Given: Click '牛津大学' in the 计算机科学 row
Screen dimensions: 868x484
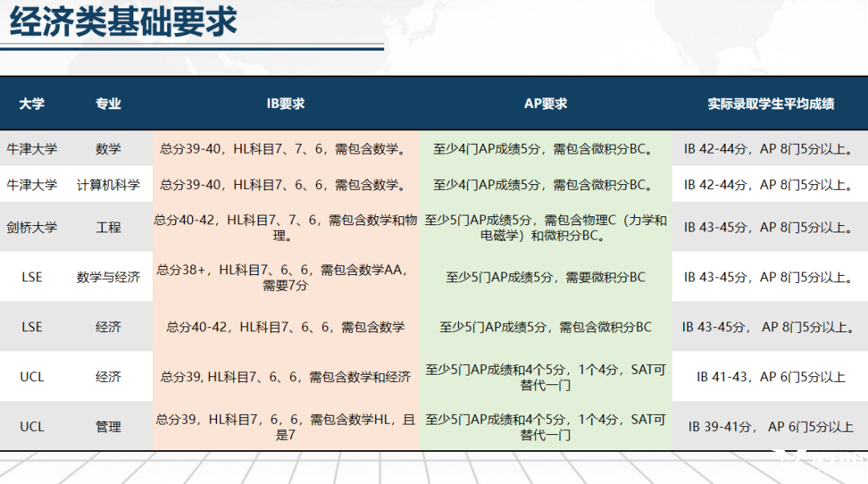Looking at the screenshot, I should [x=31, y=184].
